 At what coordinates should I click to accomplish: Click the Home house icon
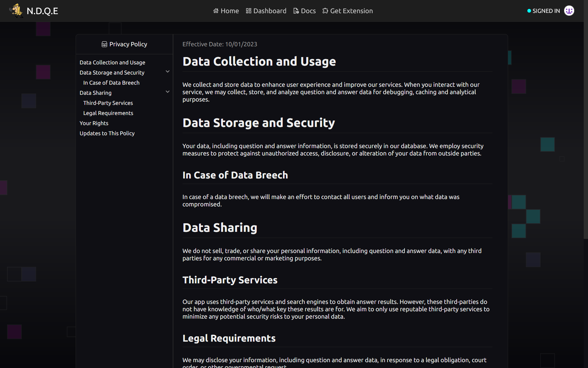pos(216,11)
